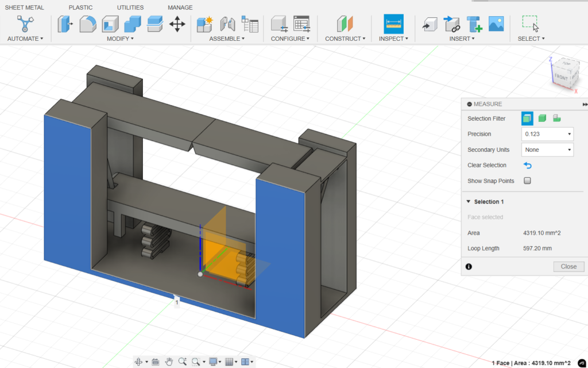
Task: Open the Viewports dropdown arrow
Action: 252,362
